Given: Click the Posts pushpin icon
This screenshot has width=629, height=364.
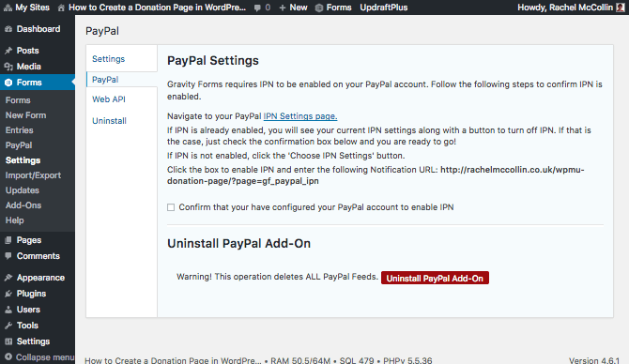Looking at the screenshot, I should (x=8, y=51).
